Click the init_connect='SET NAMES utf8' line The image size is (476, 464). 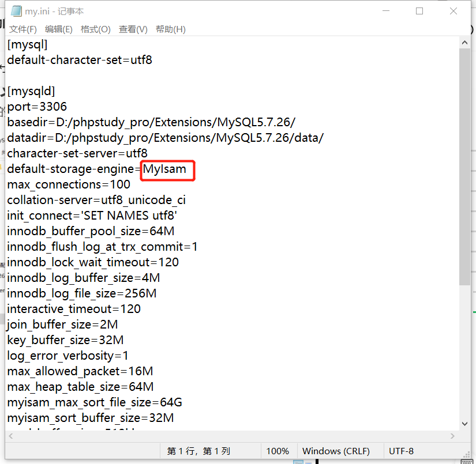(x=92, y=216)
